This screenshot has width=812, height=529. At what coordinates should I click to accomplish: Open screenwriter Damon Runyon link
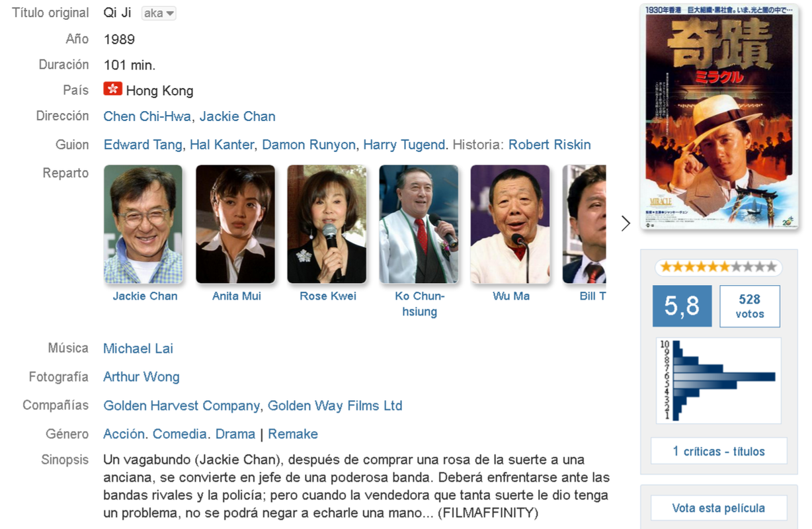309,145
